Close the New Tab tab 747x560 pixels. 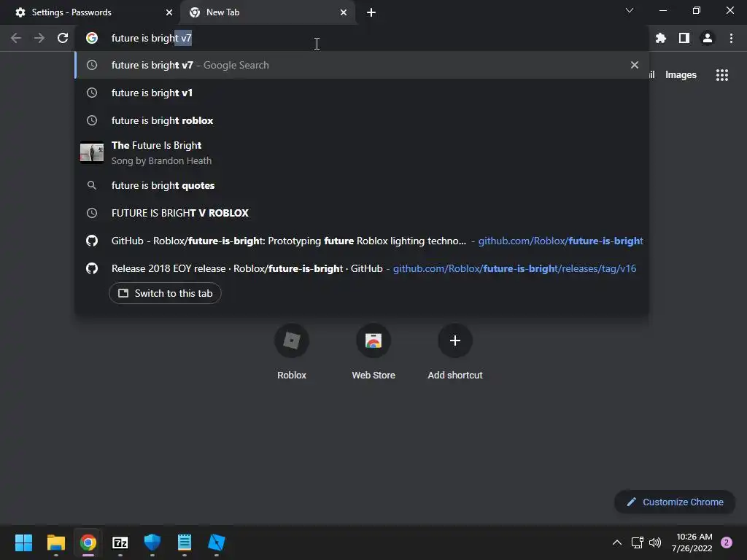click(x=344, y=12)
